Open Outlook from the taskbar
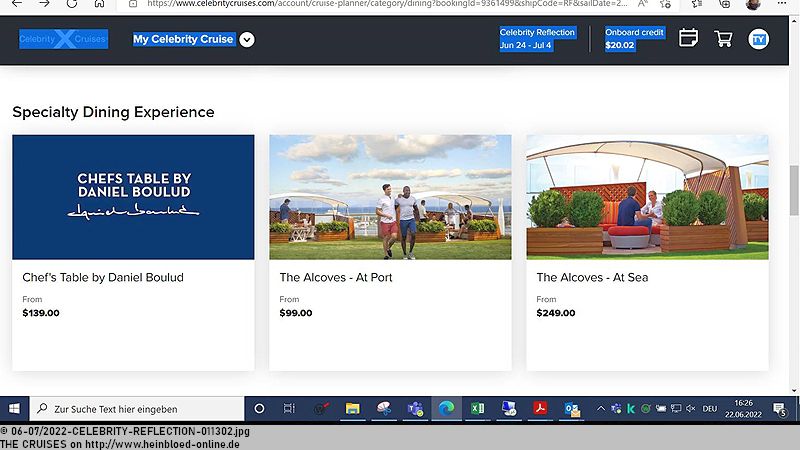Screen dimensions: 800x450 572,409
